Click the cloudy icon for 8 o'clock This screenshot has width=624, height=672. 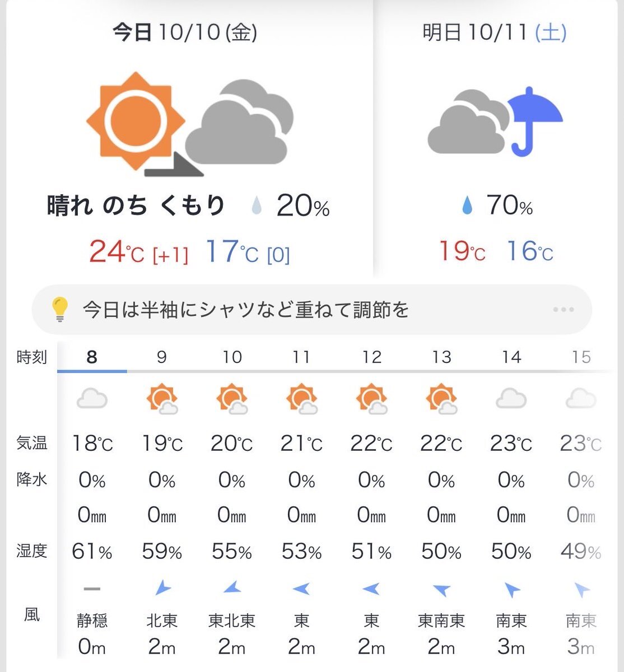[92, 399]
